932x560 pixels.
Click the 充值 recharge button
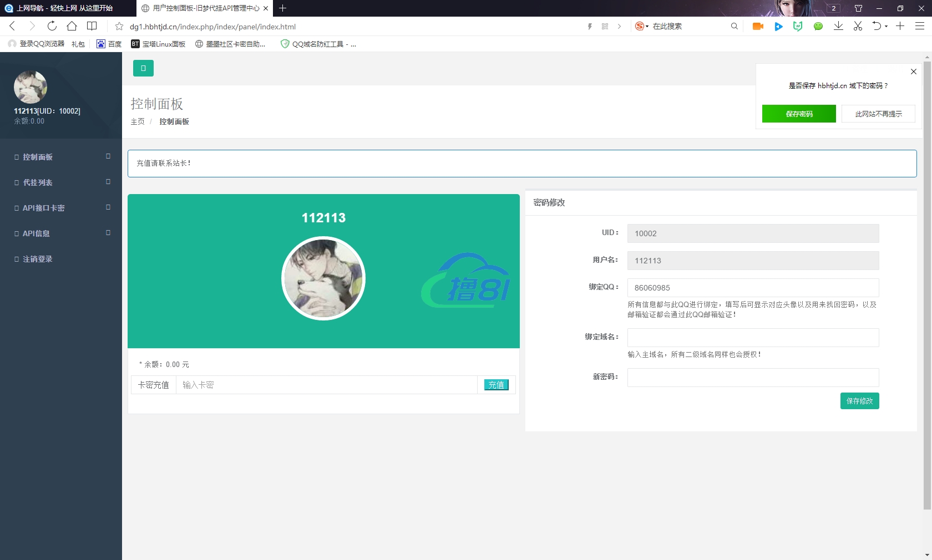[x=496, y=385]
